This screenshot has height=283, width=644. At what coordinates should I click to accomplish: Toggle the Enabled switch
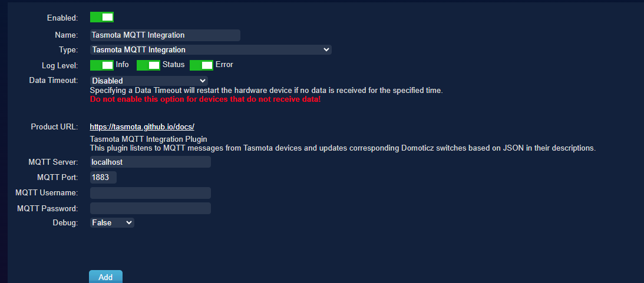coord(102,18)
